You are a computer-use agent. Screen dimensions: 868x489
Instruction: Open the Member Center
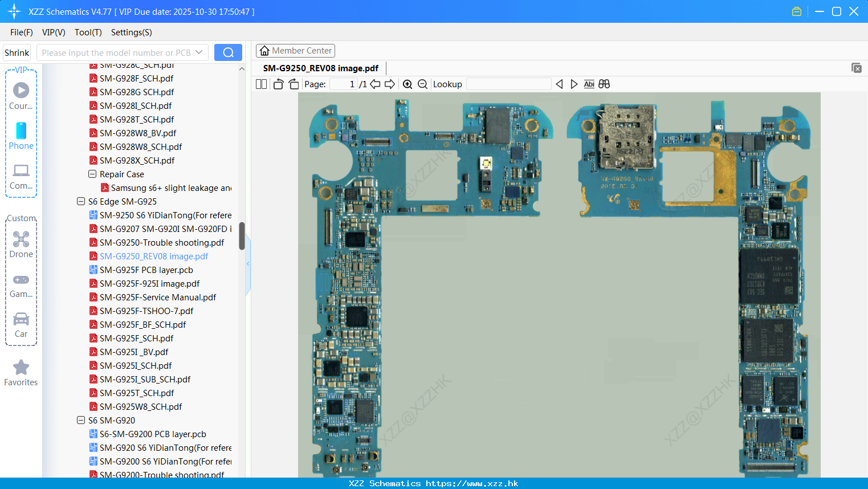coord(295,50)
